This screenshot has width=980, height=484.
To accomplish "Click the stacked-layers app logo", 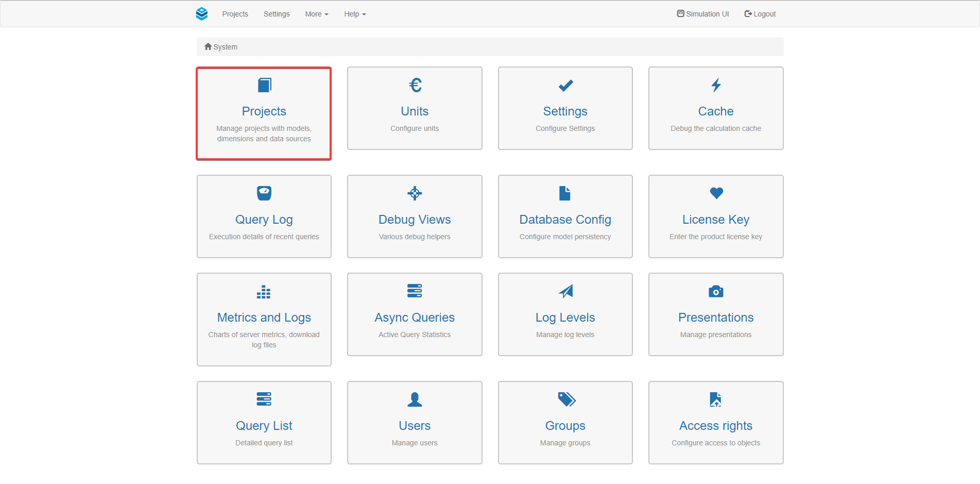I will (x=202, y=14).
